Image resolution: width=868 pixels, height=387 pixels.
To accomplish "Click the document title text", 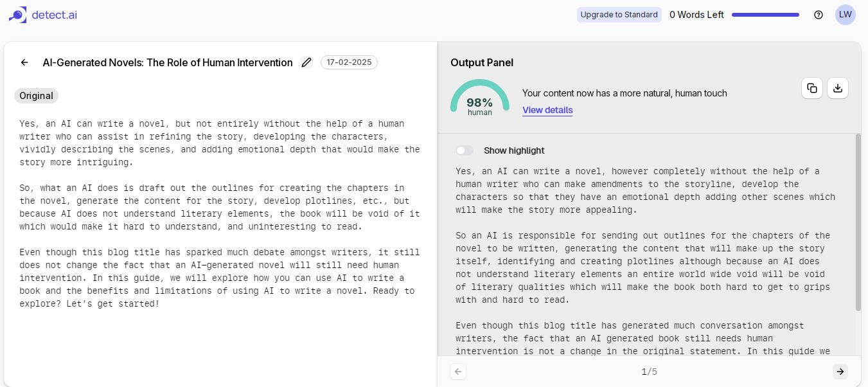I will [168, 62].
